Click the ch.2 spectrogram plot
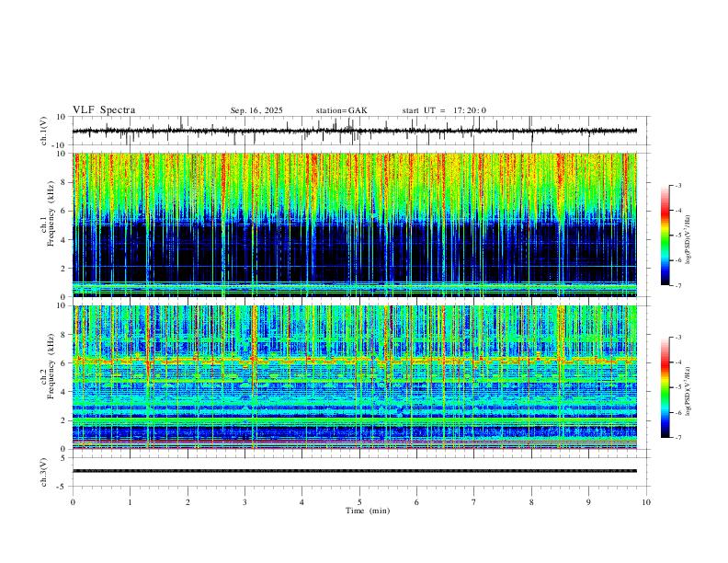Viewport: 728px width, 563px height. [355, 377]
